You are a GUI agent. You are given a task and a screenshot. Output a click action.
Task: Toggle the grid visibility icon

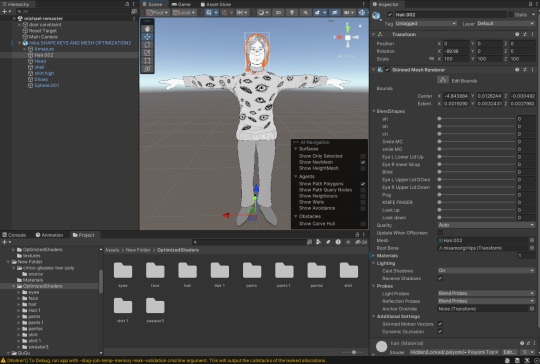(x=209, y=12)
